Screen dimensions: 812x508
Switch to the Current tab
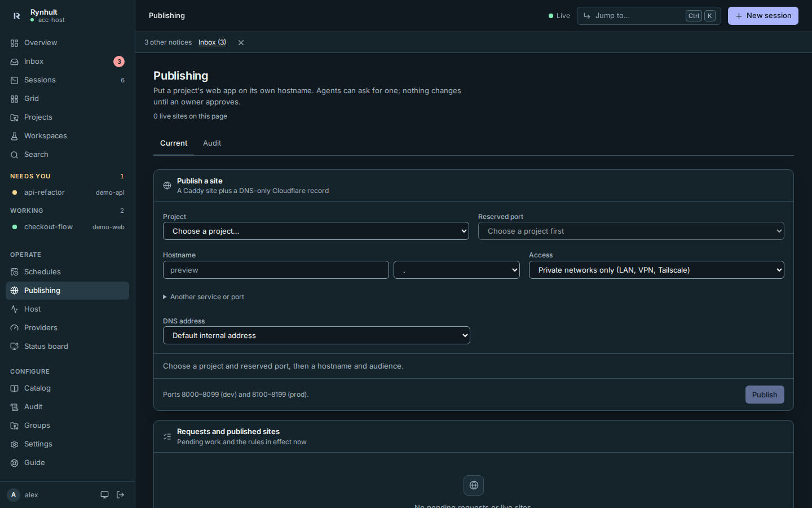click(174, 143)
